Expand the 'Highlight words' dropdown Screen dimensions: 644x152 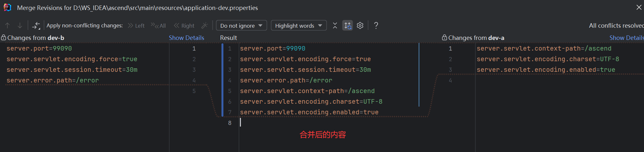(x=298, y=25)
